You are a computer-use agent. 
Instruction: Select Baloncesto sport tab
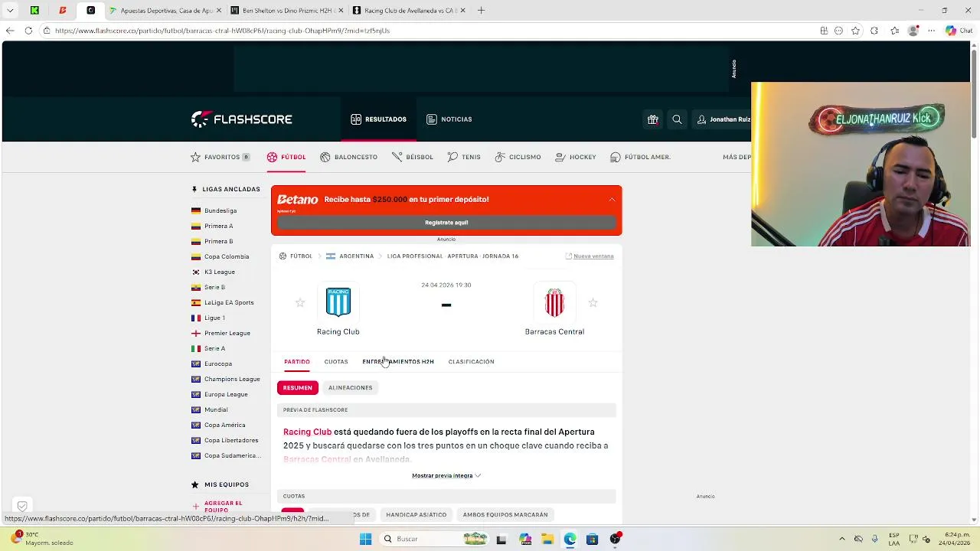348,157
